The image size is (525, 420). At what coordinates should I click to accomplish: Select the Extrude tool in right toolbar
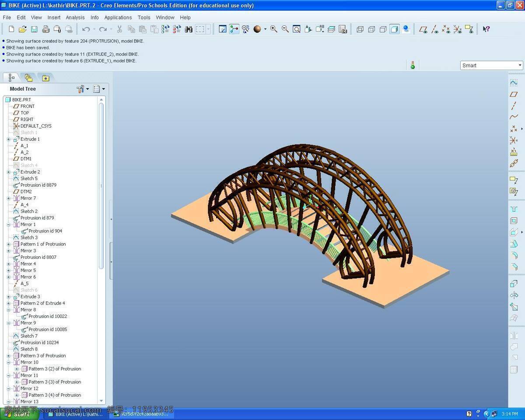[x=514, y=283]
